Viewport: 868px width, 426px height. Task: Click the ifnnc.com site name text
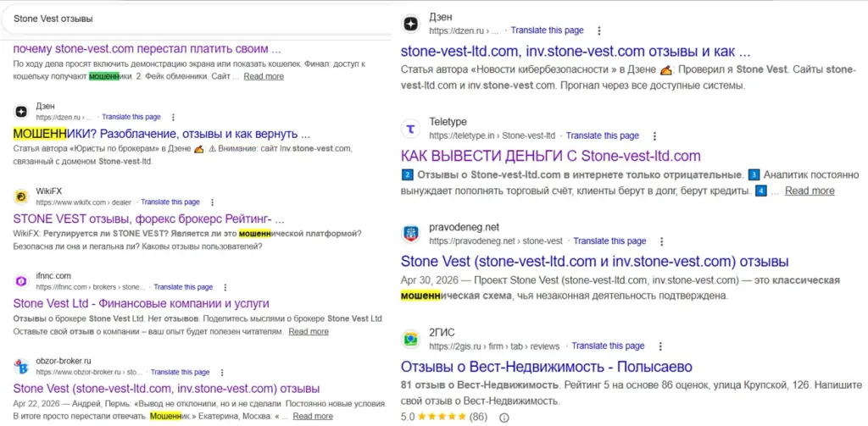(x=53, y=275)
